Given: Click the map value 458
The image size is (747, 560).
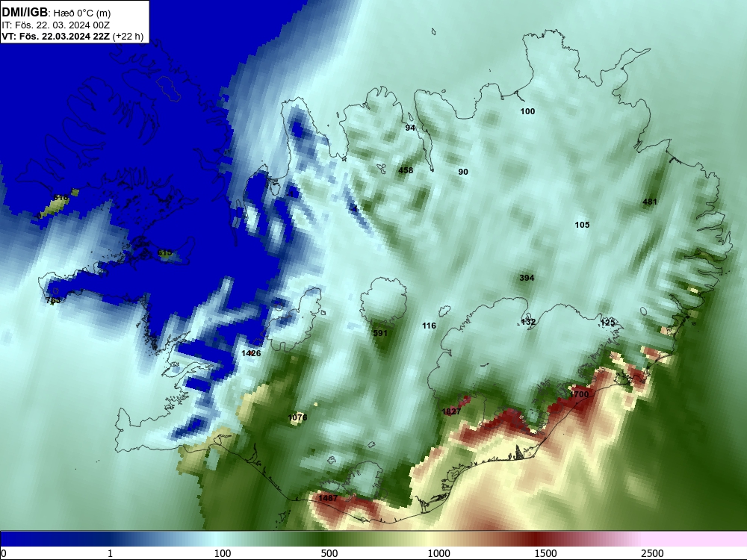Looking at the screenshot, I should pos(406,170).
